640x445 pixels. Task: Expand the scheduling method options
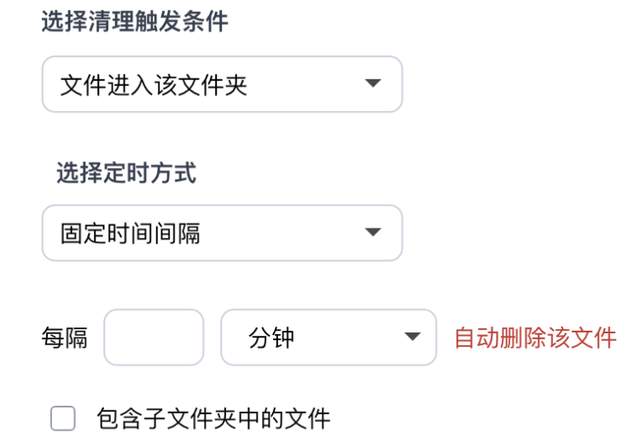click(221, 233)
